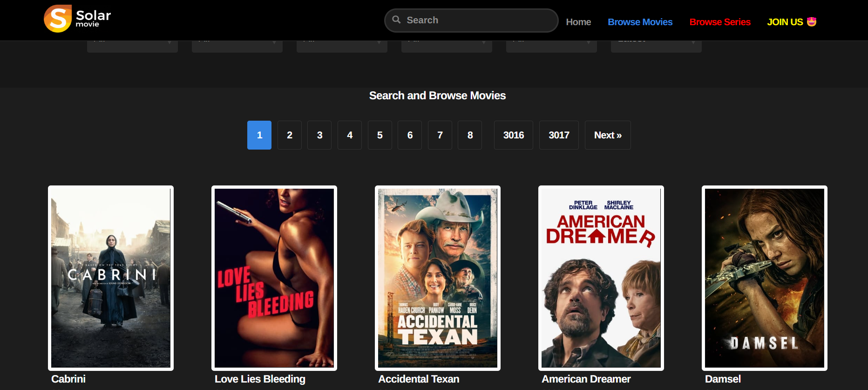Go to page 5
The image size is (868, 390).
coord(380,135)
